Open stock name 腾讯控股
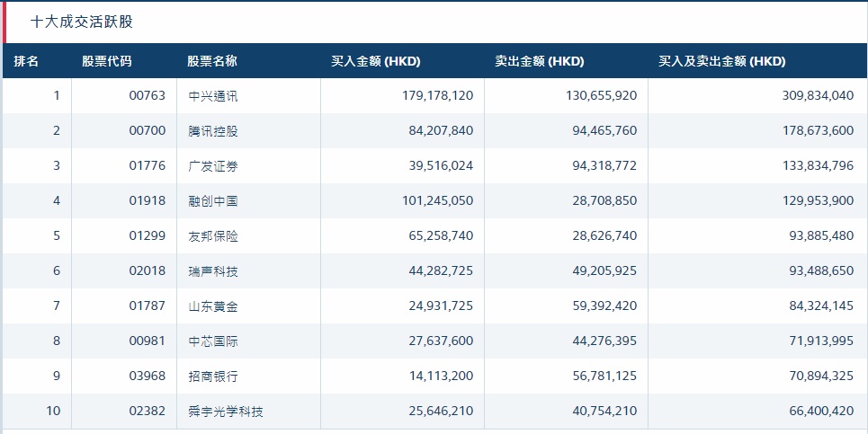This screenshot has height=434, width=868. [213, 131]
